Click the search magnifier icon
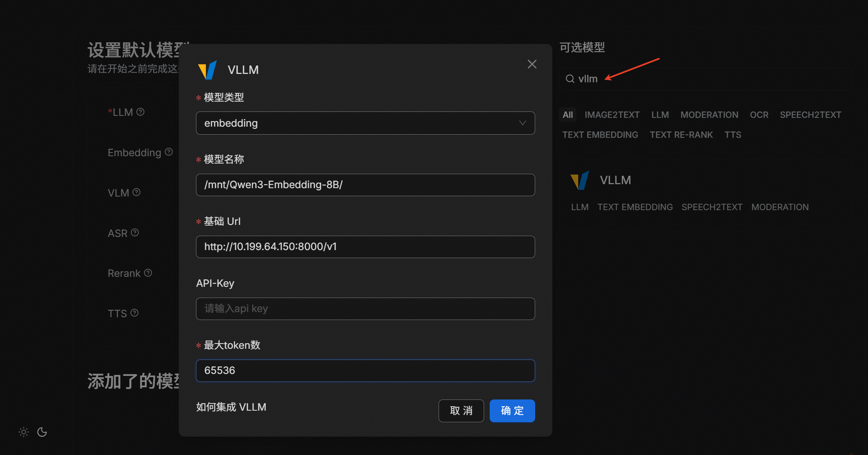Screen dimensions: 868x455 570,79
